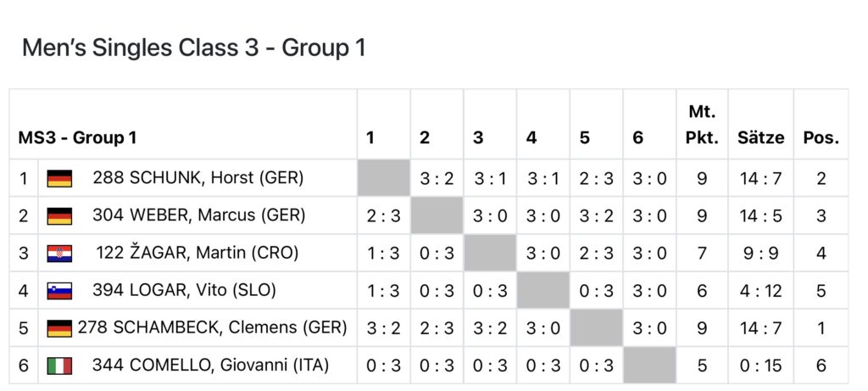Click Schambeck's 14 : 7 sets total
Screen dimensions: 868x391
click(760, 327)
